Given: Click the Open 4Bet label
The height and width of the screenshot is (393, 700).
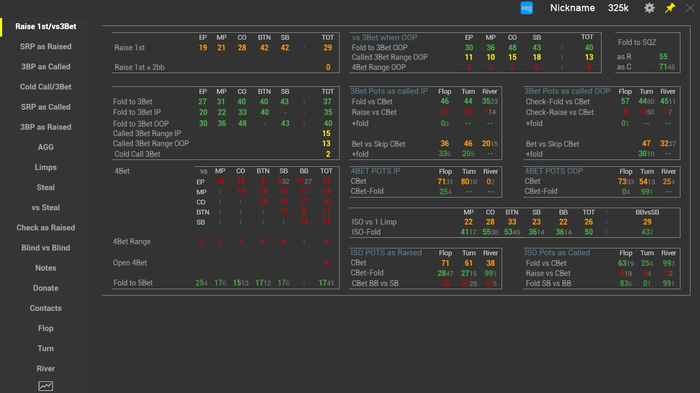Looking at the screenshot, I should 130,263.
